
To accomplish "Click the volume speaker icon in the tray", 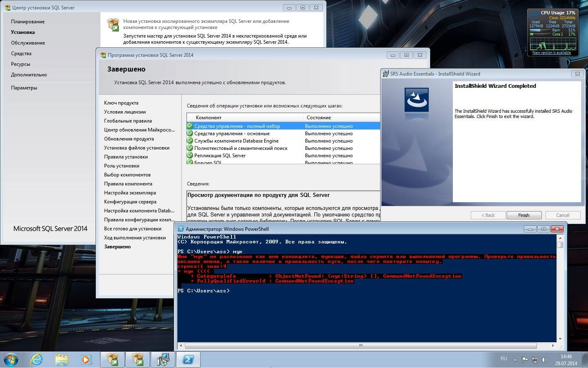I will (544, 360).
